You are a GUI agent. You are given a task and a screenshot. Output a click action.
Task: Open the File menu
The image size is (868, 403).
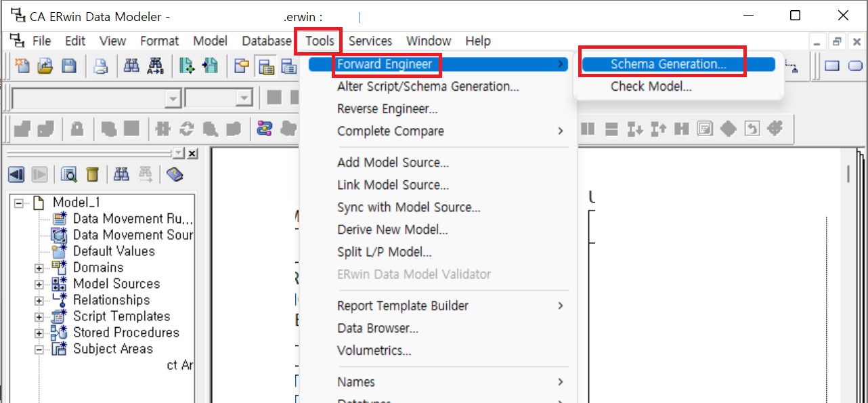[42, 41]
